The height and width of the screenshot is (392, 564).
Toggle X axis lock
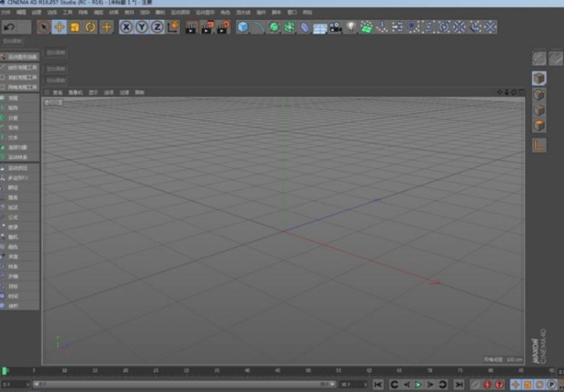126,27
